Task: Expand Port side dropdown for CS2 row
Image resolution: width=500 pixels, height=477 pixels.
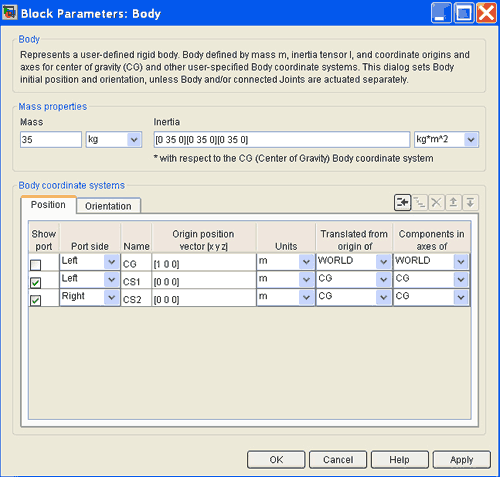Action: point(112,297)
